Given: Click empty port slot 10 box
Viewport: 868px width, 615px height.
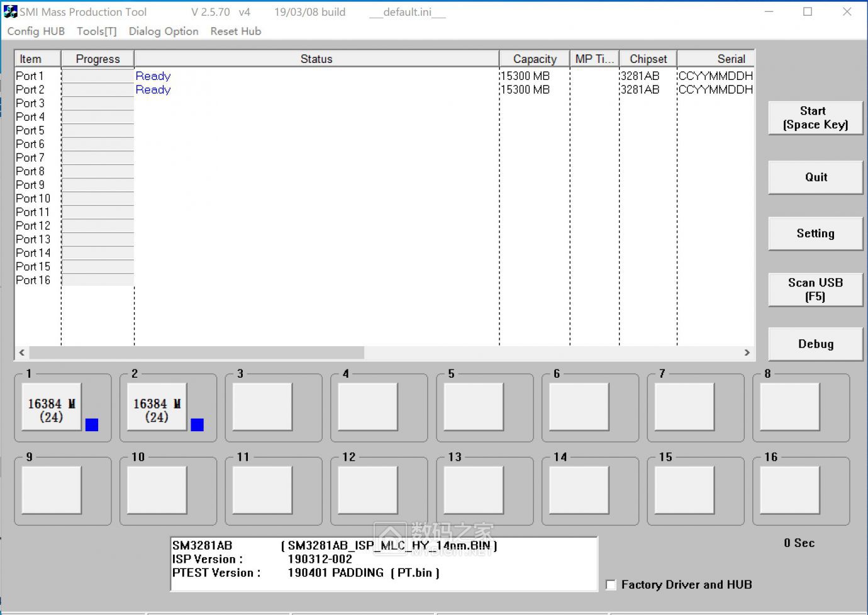Looking at the screenshot, I should 157,490.
